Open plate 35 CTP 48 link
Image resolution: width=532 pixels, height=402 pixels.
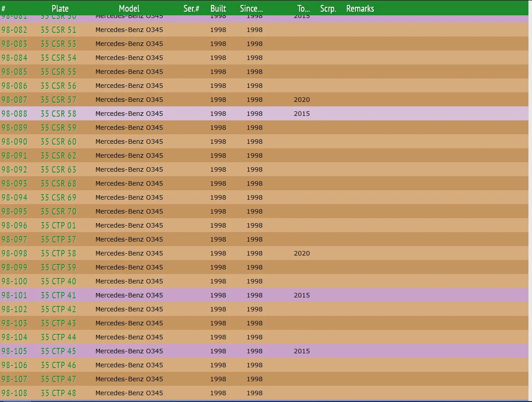pyautogui.click(x=59, y=393)
